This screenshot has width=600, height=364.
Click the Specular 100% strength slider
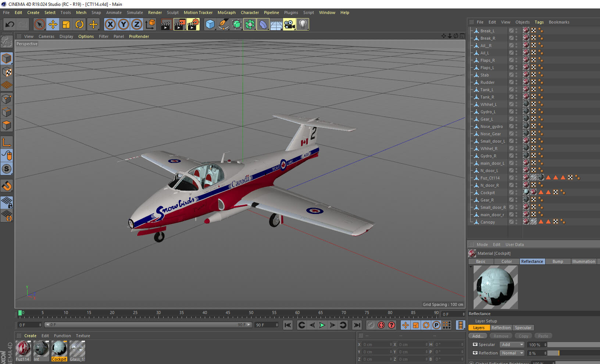pyautogui.click(x=574, y=345)
